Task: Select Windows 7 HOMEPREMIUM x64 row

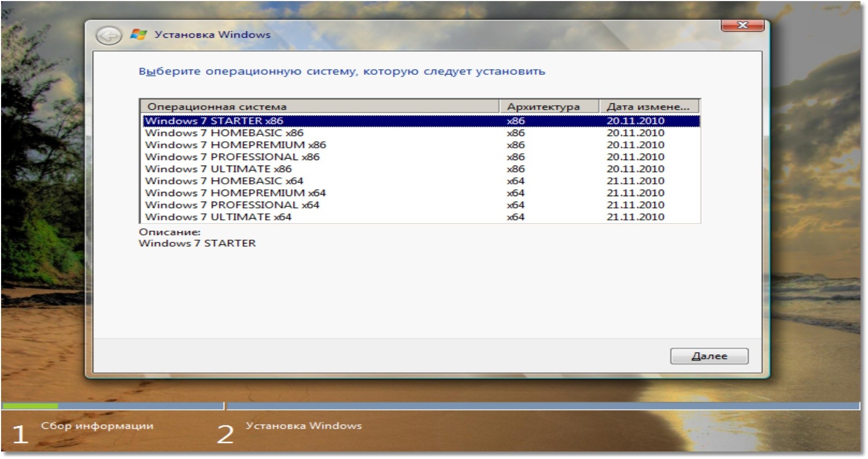Action: click(x=421, y=193)
